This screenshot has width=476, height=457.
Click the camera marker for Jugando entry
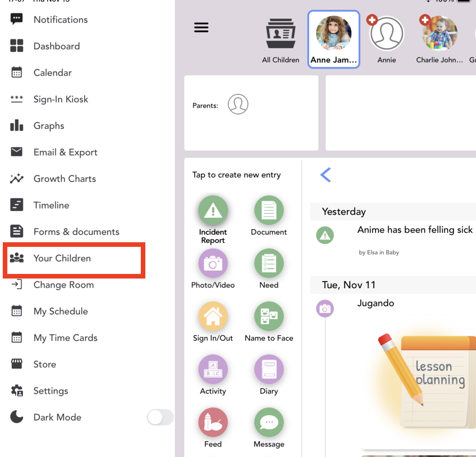point(325,308)
